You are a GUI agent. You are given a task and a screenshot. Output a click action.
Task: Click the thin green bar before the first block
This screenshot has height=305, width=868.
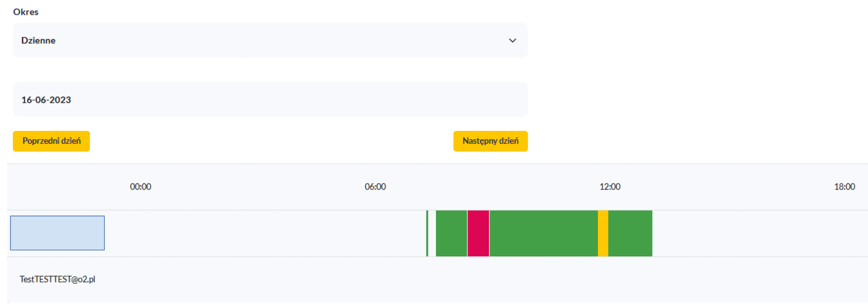pyautogui.click(x=427, y=233)
